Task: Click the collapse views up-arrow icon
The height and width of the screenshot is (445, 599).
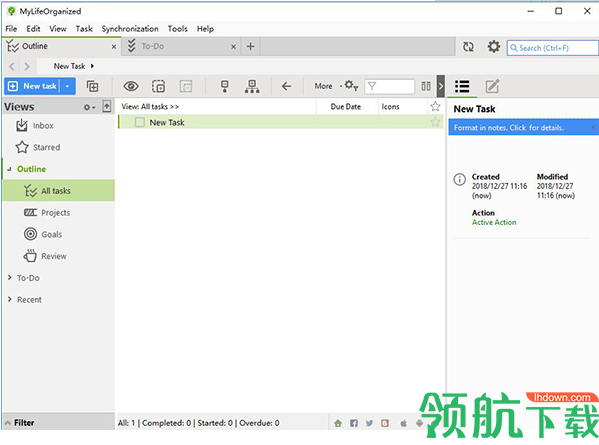Action: 107,107
